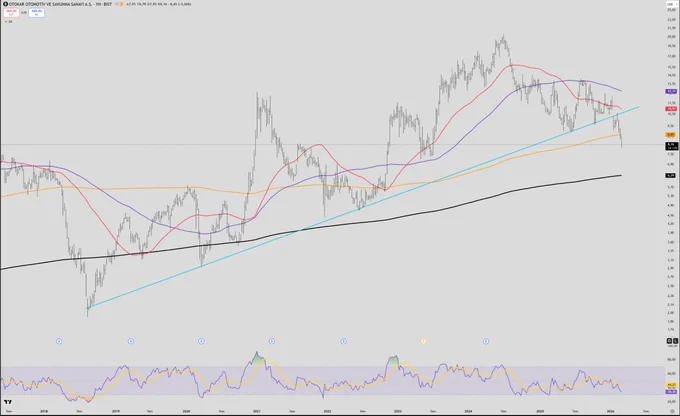
Task: Collapse the indicator legend arrow
Action: [x=6, y=21]
